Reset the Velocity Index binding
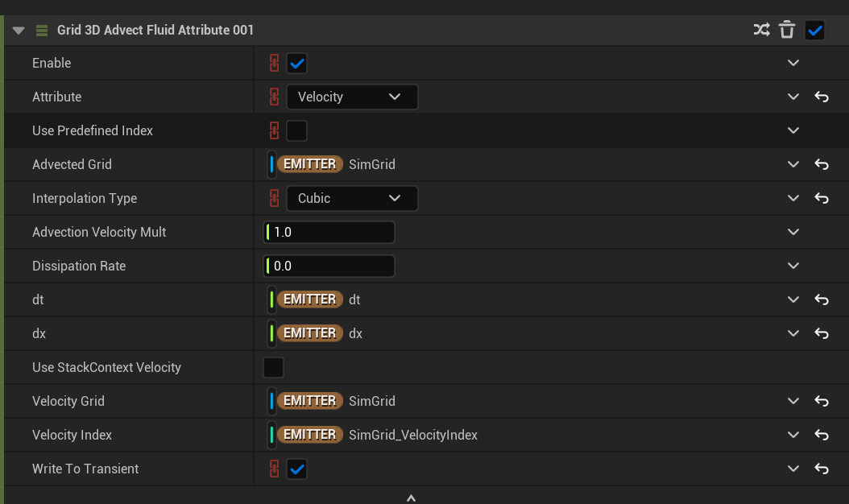 [822, 435]
